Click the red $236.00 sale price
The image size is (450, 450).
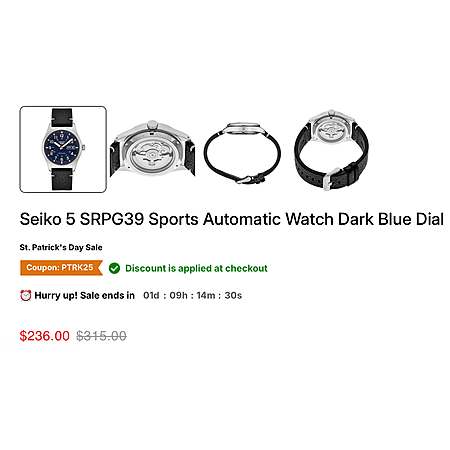(x=45, y=336)
